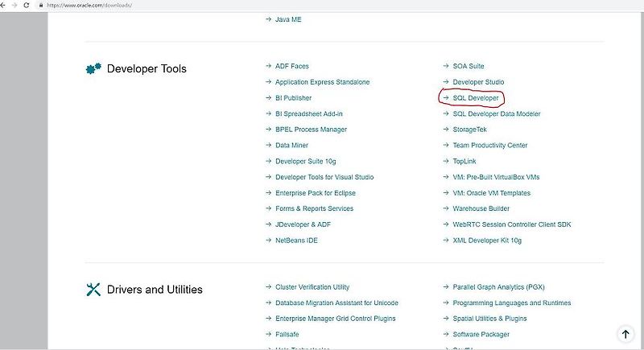Open SQL Developer Data Modeler link
Image resolution: width=644 pixels, height=350 pixels.
pos(497,113)
